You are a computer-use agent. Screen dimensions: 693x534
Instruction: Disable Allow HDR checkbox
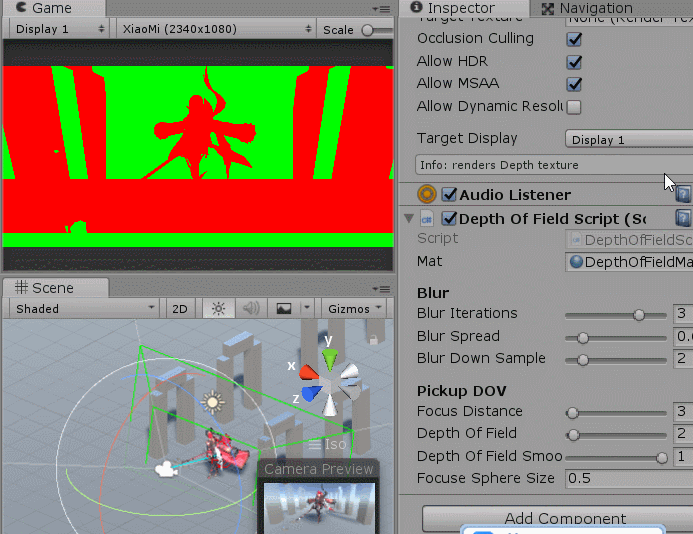pyautogui.click(x=574, y=61)
